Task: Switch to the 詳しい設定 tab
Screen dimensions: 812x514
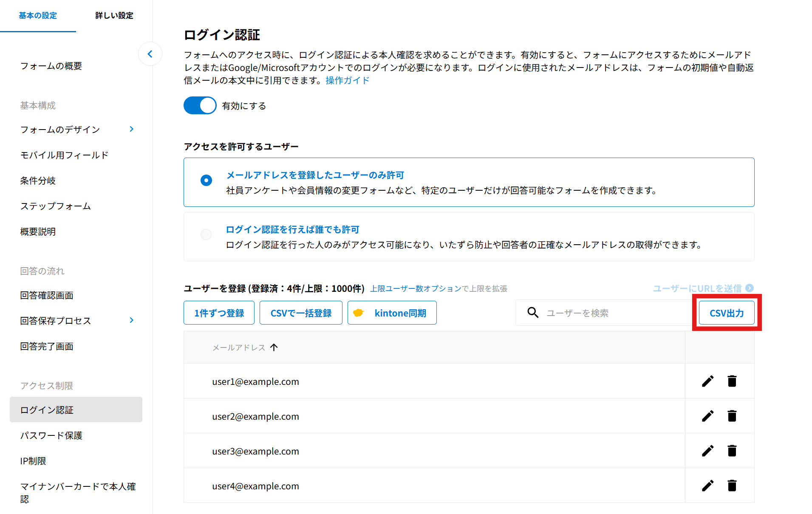Action: click(114, 16)
